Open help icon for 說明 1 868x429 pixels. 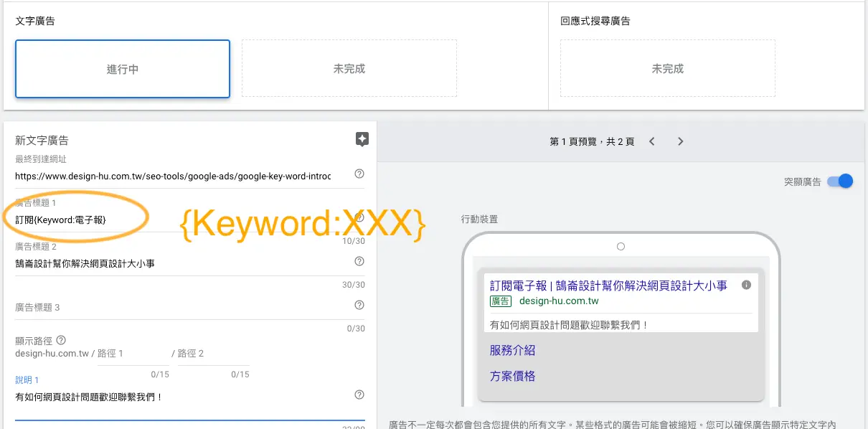tap(359, 395)
